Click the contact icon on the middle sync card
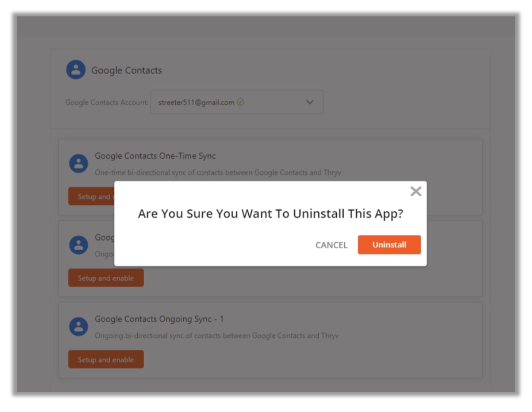The image size is (532, 412). tap(79, 245)
